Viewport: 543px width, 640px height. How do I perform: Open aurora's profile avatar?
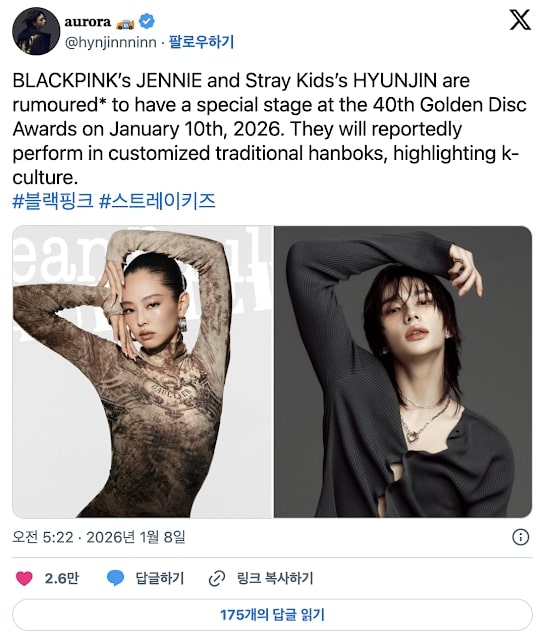coord(36,31)
